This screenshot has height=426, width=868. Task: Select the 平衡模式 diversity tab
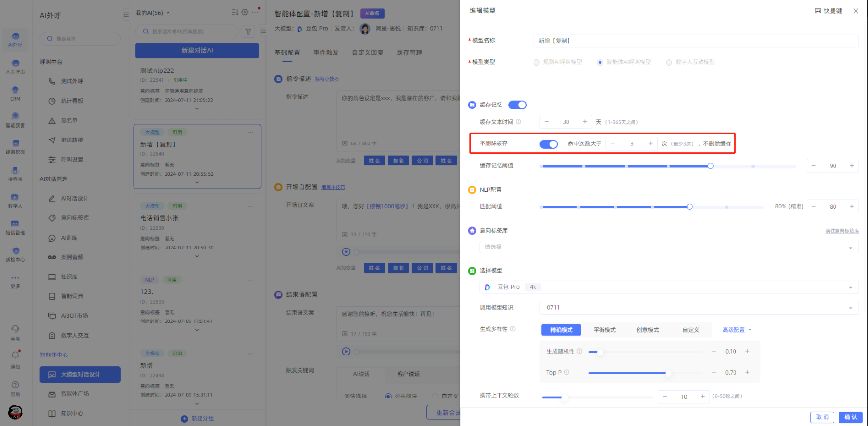(x=604, y=330)
